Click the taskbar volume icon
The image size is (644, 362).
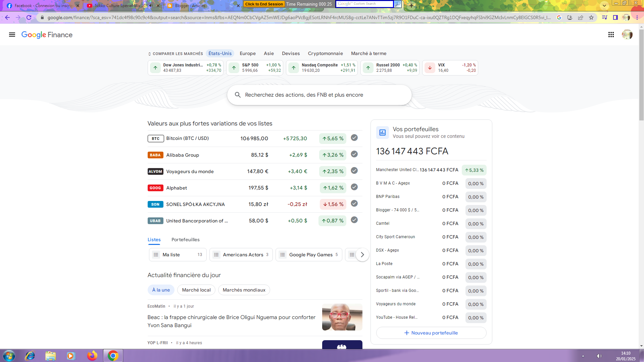click(x=599, y=356)
